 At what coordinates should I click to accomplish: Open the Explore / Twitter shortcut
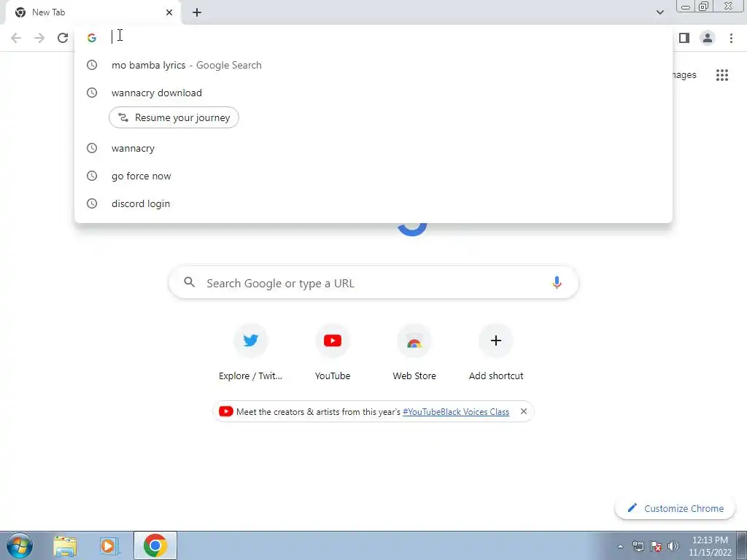click(x=251, y=353)
